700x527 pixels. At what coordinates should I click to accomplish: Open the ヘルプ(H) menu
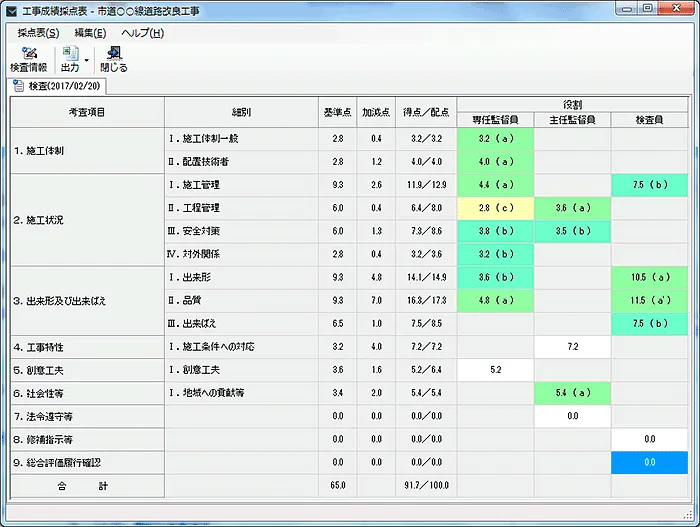tap(142, 33)
